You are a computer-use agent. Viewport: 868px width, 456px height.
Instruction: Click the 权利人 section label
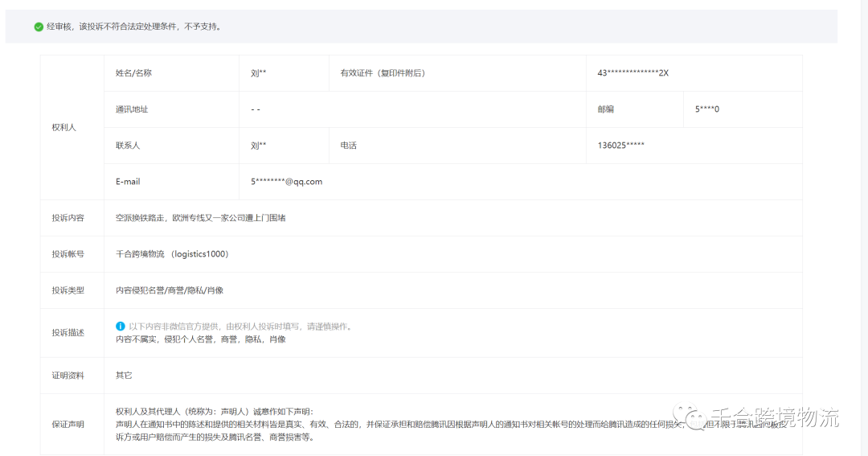(x=64, y=127)
